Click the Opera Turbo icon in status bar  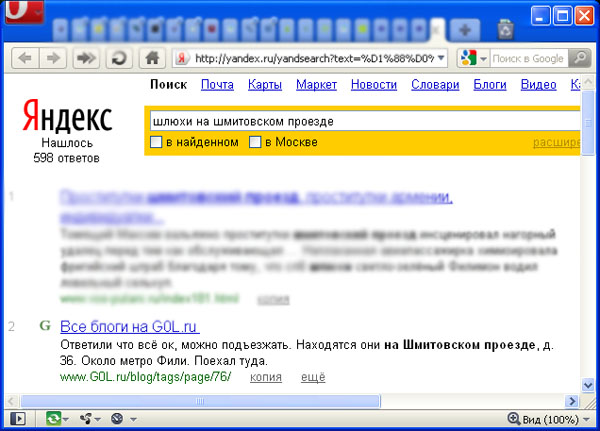coord(117,418)
